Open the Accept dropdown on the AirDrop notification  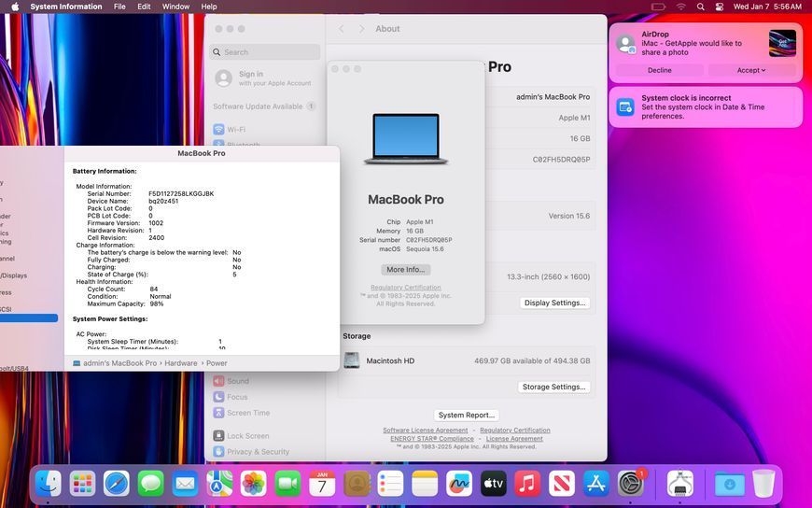point(751,70)
